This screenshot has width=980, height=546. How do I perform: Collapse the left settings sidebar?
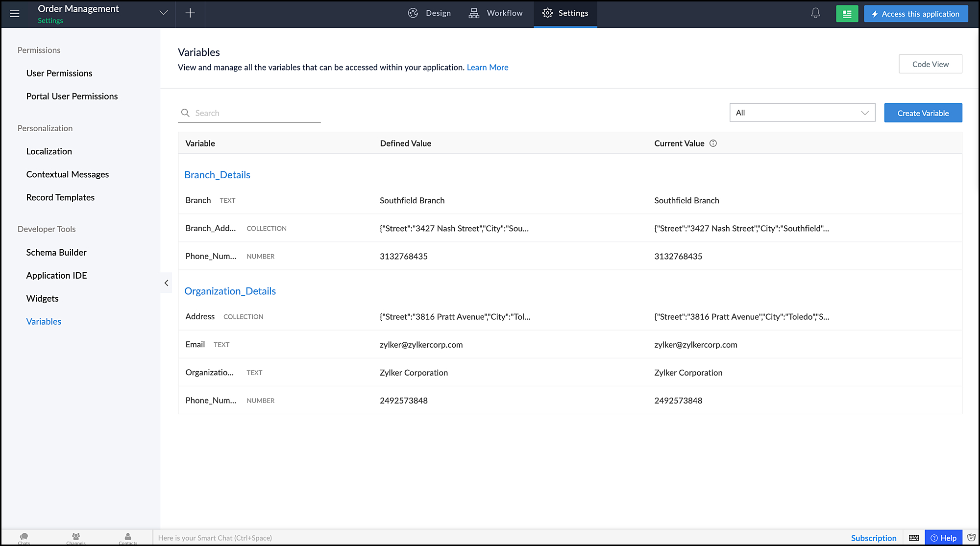point(167,283)
